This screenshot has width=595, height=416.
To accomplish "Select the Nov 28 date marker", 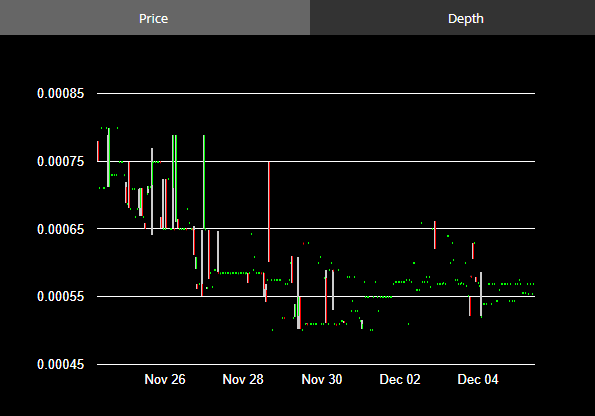I will point(243,379).
